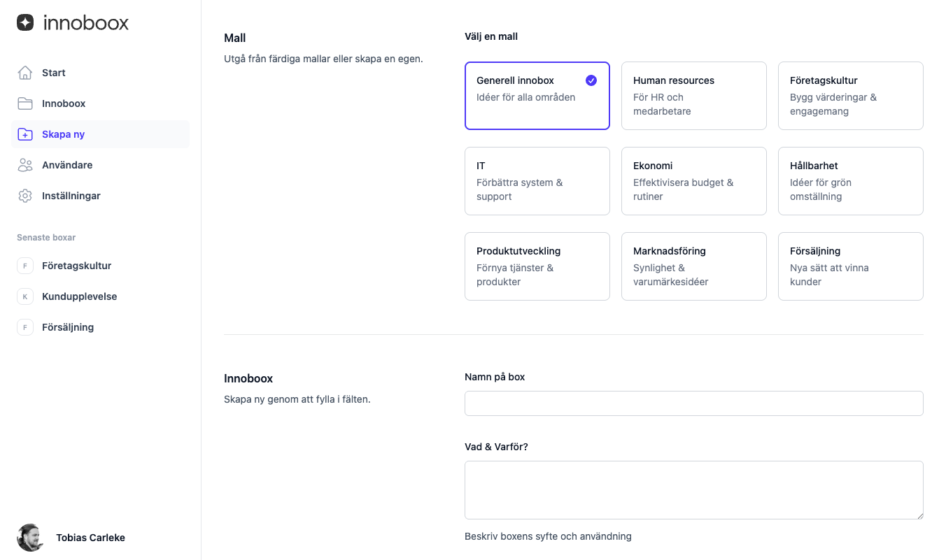Click the gear icon next to Inställningar

tap(24, 195)
